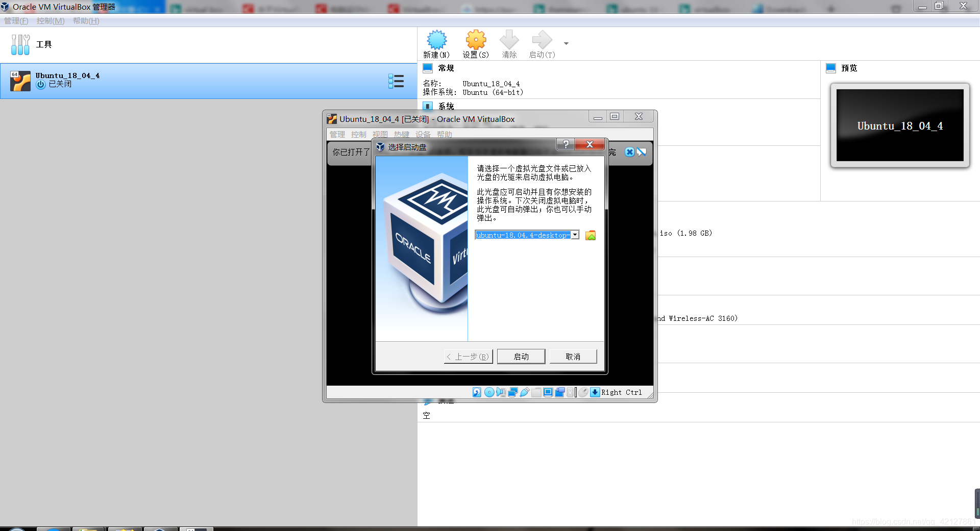Click the hard disk activity status icon
This screenshot has width=980, height=531.
pyautogui.click(x=477, y=392)
